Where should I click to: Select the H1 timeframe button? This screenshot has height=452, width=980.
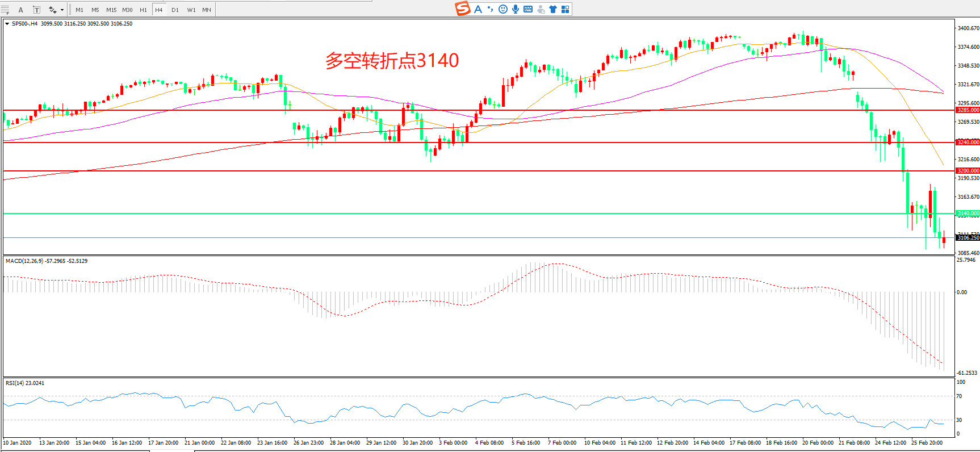tap(143, 10)
